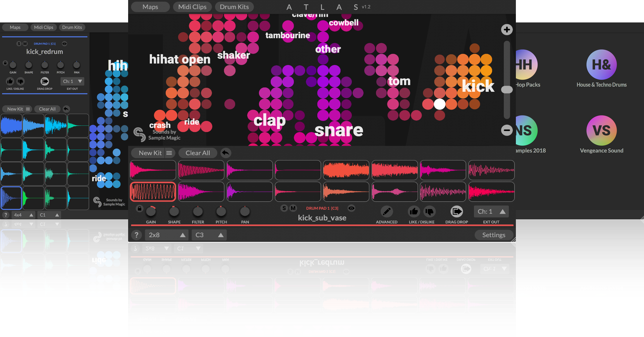644x337 pixels.
Task: Click the GAIN knob in the main window
Action: coord(151,211)
